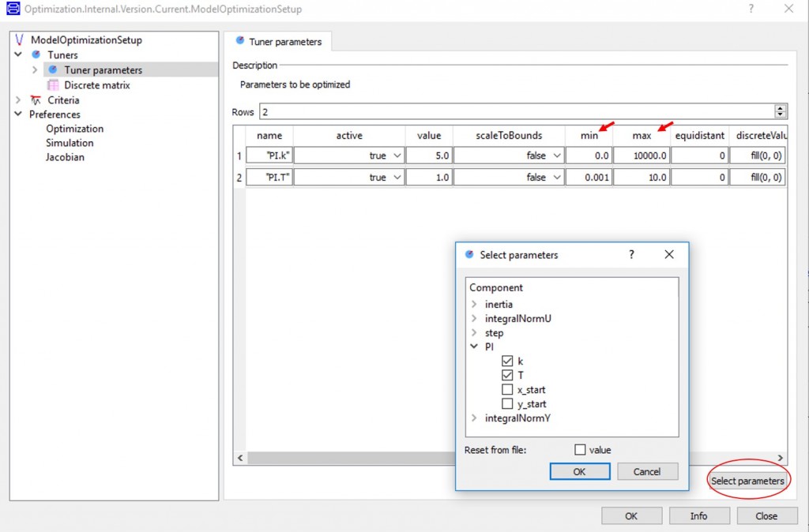
Task: Click the Criteria node icon
Action: tap(35, 100)
